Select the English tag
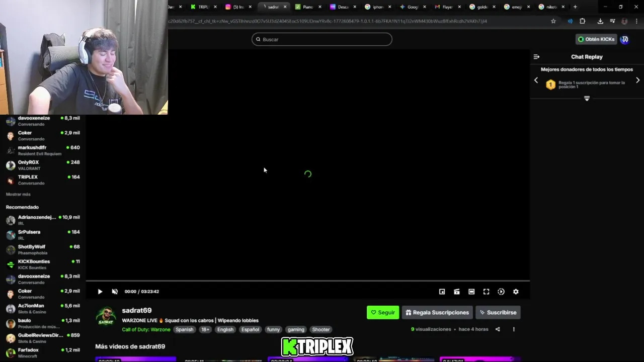Screen dimensions: 644x362 [225, 330]
